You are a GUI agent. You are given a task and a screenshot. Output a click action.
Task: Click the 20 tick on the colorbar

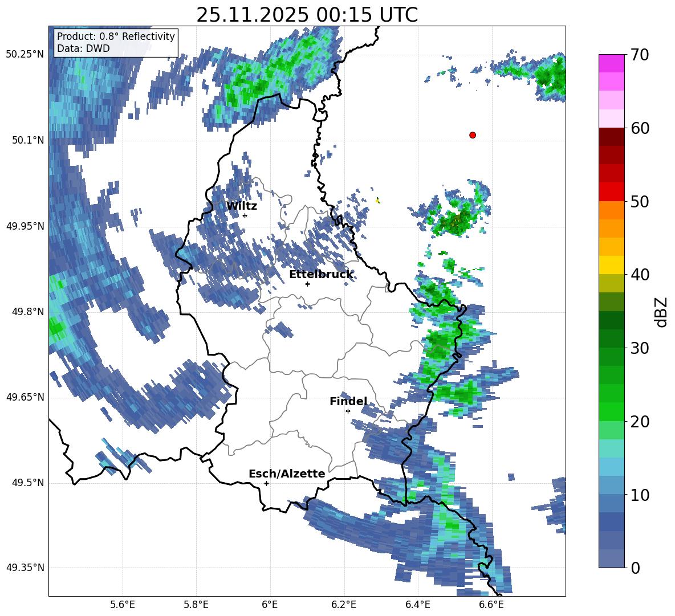click(x=640, y=422)
